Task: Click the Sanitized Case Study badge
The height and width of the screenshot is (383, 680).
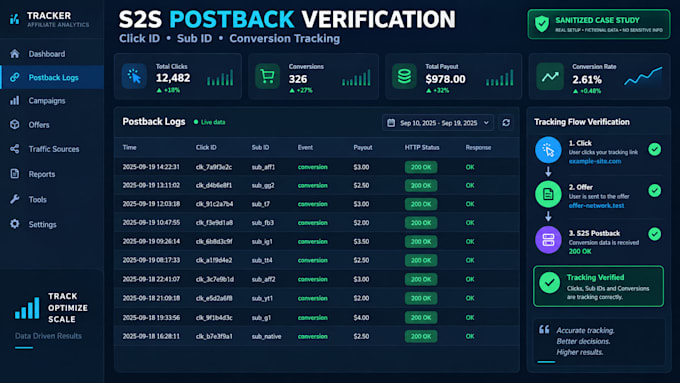Action: tap(599, 24)
